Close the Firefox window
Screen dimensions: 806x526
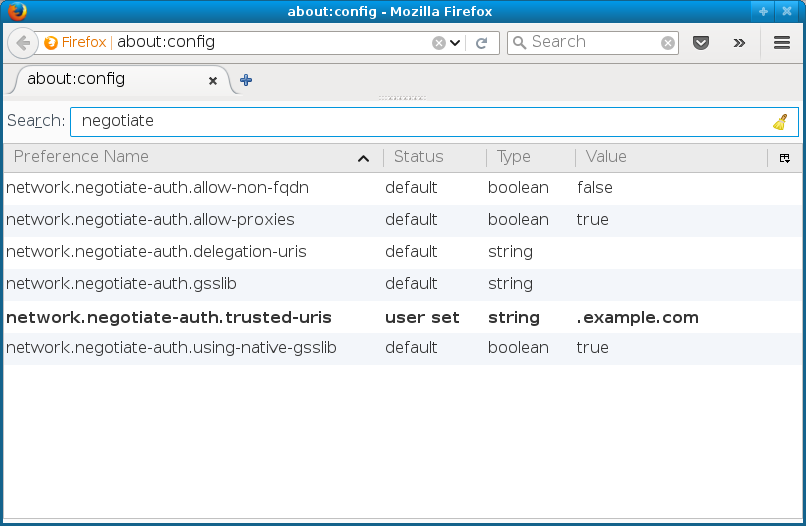(x=786, y=11)
